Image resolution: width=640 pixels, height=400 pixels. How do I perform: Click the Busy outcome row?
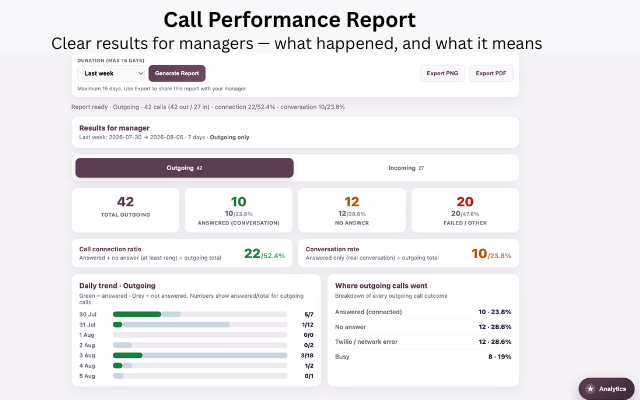[423, 357]
